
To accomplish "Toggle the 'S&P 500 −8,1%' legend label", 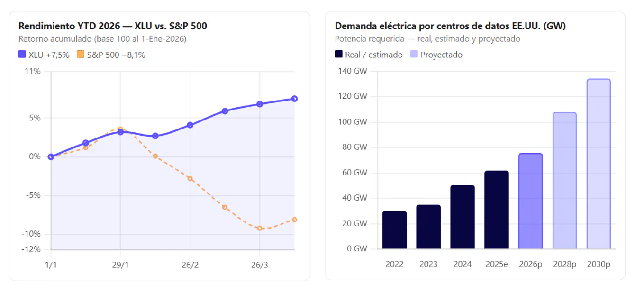I will click(116, 55).
